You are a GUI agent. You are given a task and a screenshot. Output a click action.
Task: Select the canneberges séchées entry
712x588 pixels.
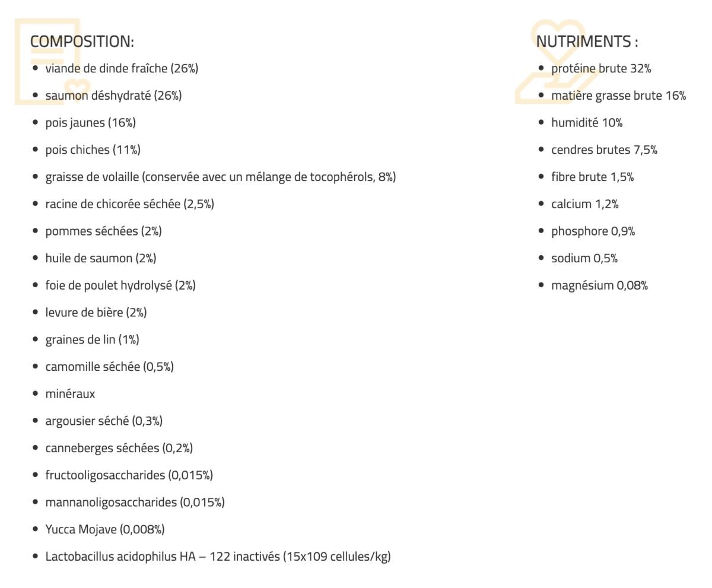pyautogui.click(x=119, y=448)
